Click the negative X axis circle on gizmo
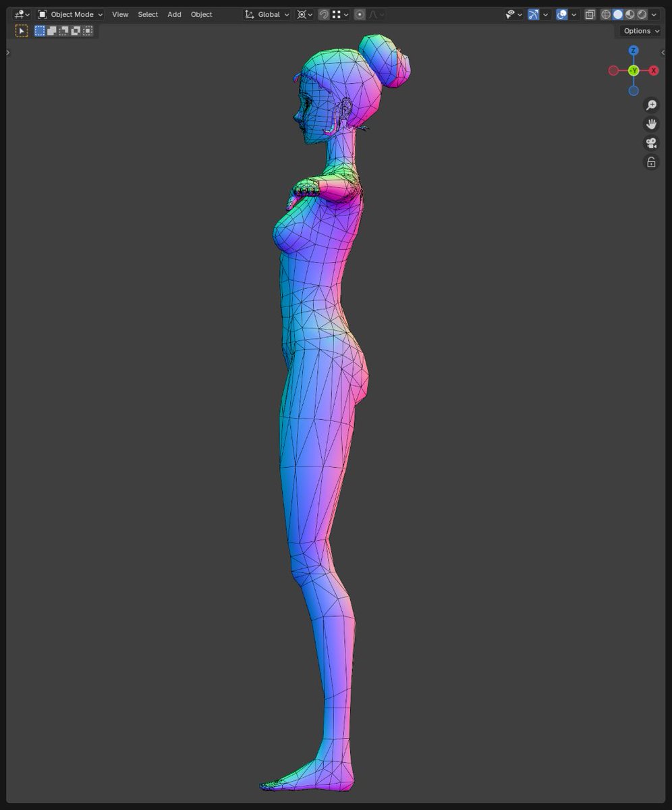This screenshot has height=810, width=672. point(613,70)
